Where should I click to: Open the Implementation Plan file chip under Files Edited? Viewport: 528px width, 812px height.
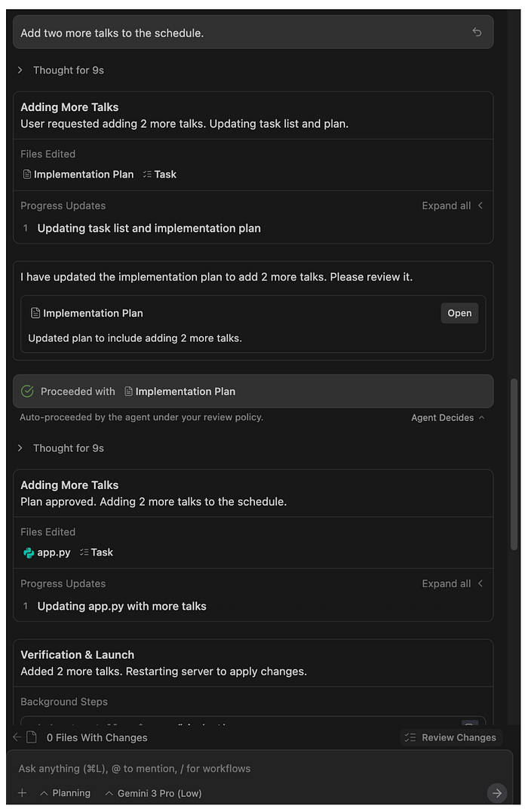click(78, 174)
